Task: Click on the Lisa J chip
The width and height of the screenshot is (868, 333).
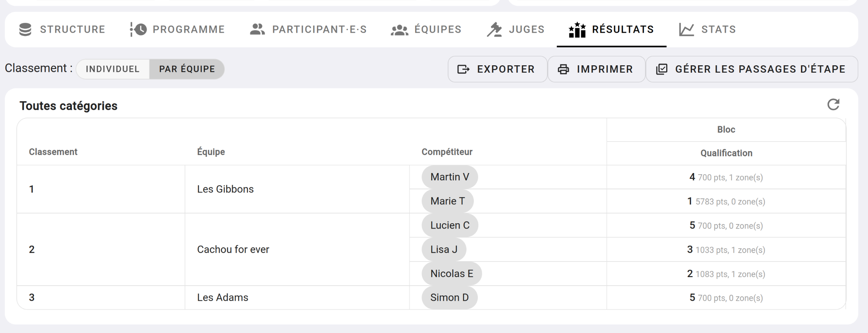Action: click(444, 249)
